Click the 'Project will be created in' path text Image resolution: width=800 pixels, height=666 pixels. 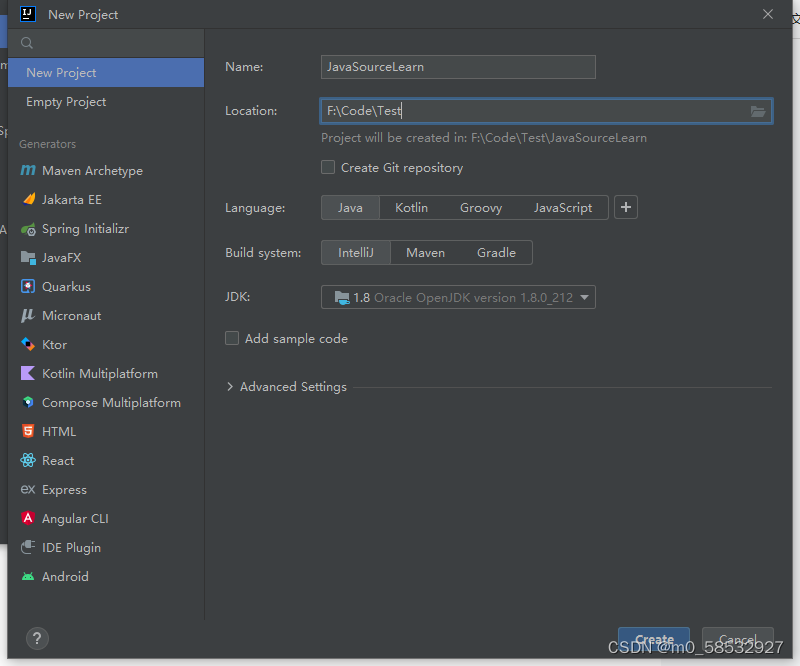484,138
